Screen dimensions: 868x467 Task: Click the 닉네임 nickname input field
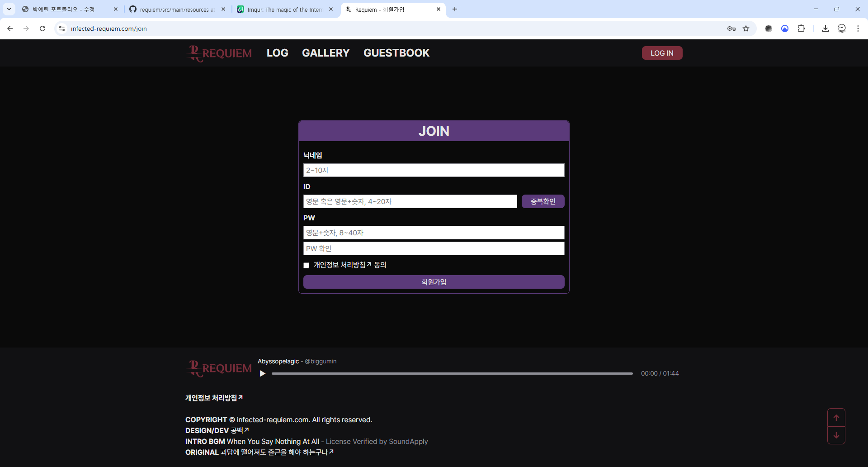434,170
